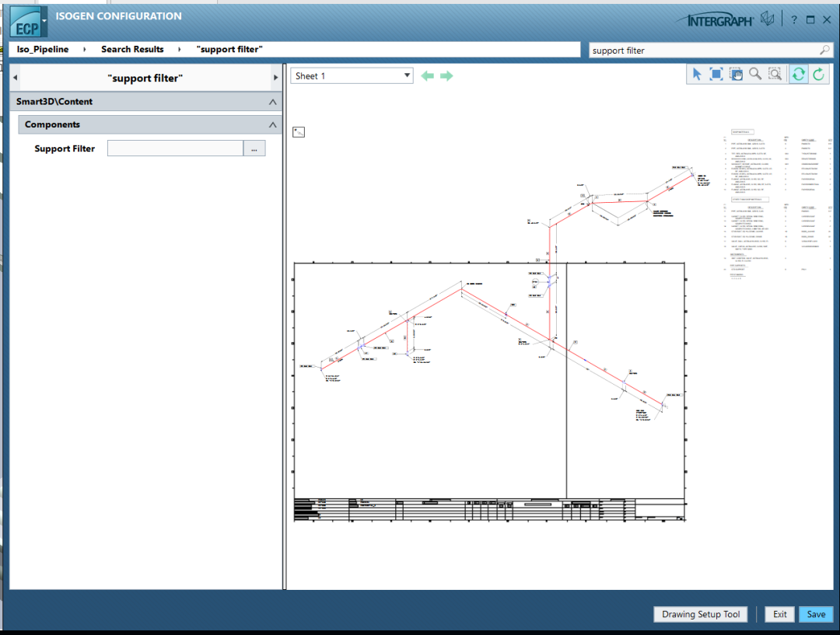Toggle the auto-refresh cycle arrows icon
The image size is (840, 635).
(798, 75)
